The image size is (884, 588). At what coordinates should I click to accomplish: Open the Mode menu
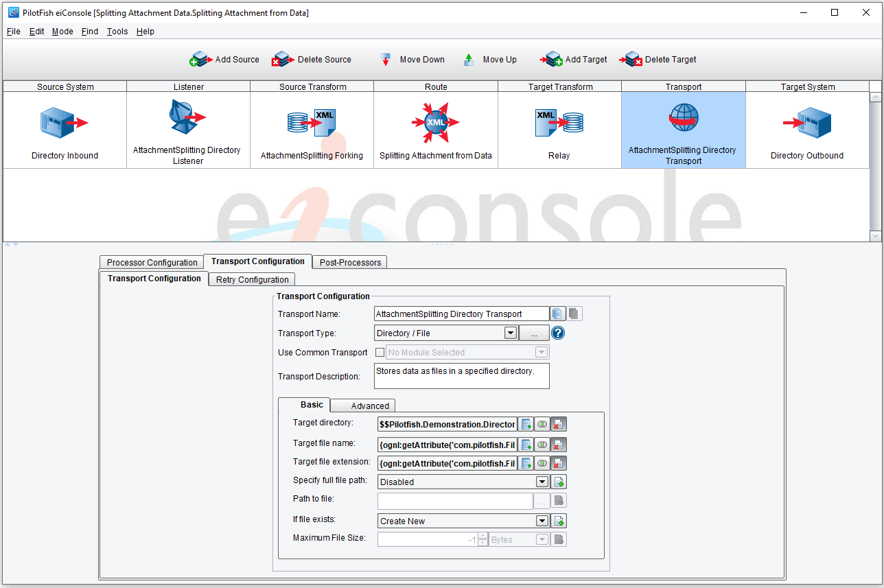[62, 32]
